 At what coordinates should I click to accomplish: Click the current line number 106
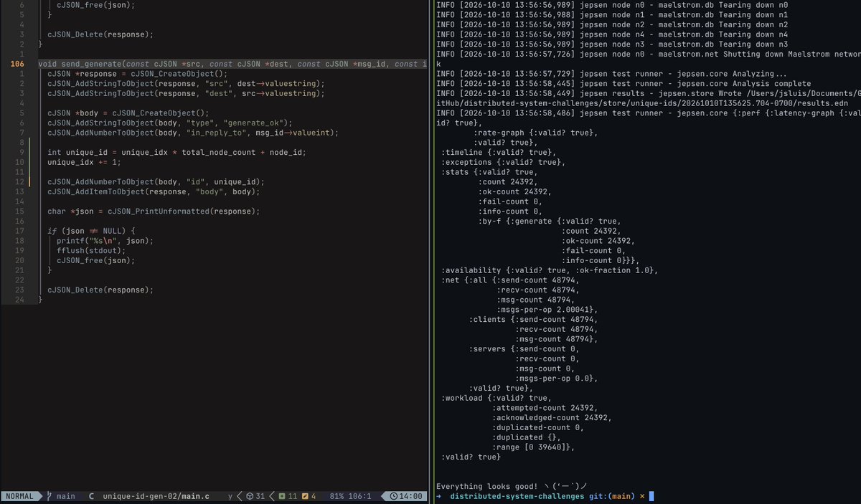point(17,64)
